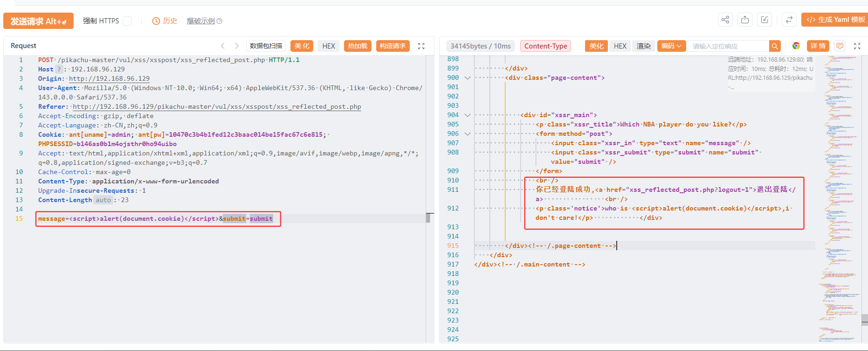Open the 爆破示例 examples link
The width and height of the screenshot is (868, 351).
(x=201, y=21)
